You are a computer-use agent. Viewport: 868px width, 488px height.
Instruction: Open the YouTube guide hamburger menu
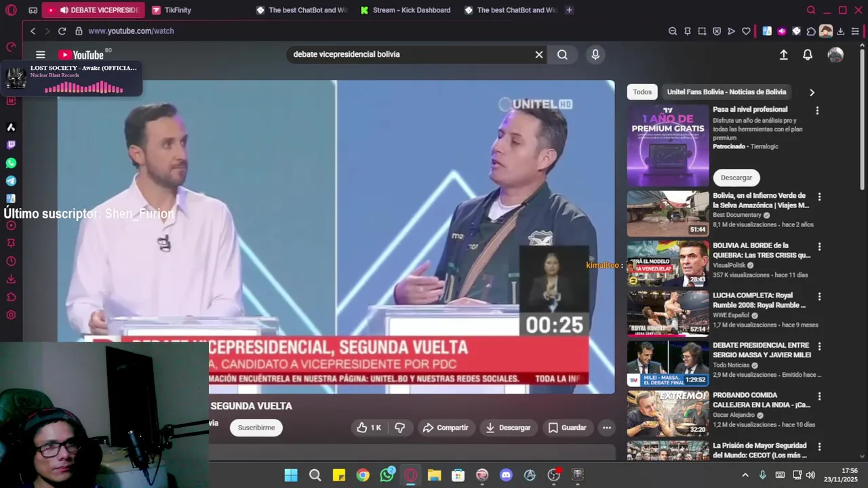40,55
